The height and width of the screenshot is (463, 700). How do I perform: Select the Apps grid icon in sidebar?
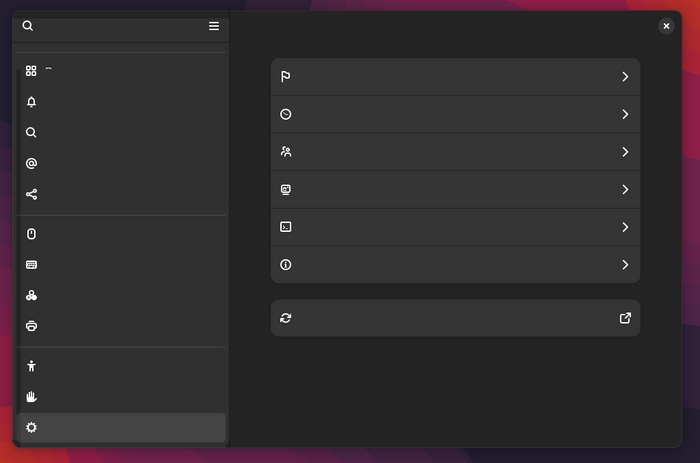[x=31, y=71]
